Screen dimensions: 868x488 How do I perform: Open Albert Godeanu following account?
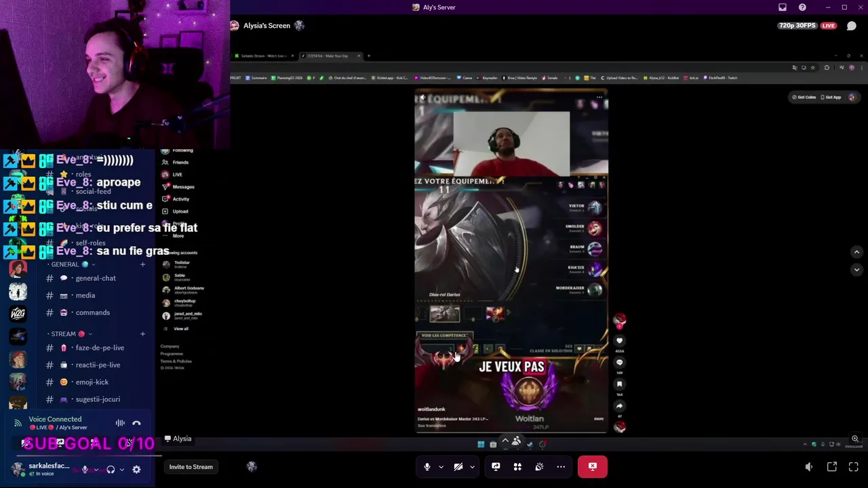pos(183,290)
